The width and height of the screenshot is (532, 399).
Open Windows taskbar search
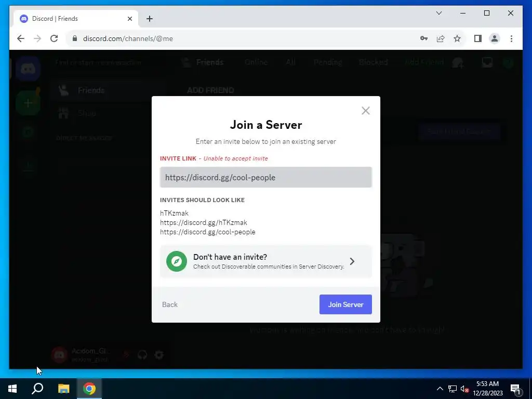point(37,389)
